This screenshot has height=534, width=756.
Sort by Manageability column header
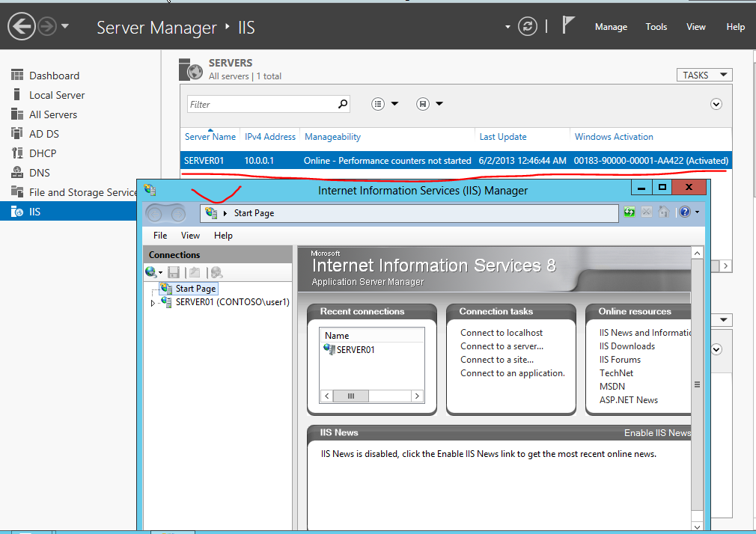[332, 137]
